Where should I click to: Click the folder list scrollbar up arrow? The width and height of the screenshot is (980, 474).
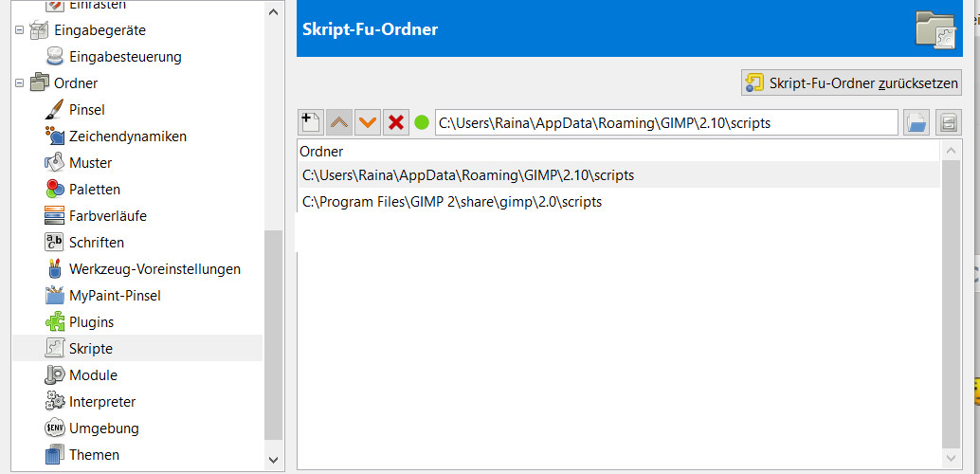pos(952,150)
